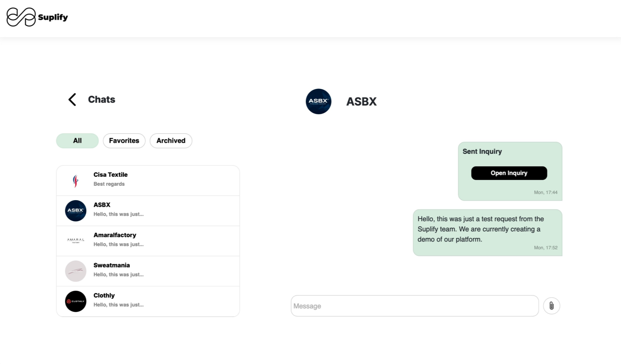Click the Sent Inquiry label
Image resolution: width=621 pixels, height=364 pixels.
(x=482, y=151)
